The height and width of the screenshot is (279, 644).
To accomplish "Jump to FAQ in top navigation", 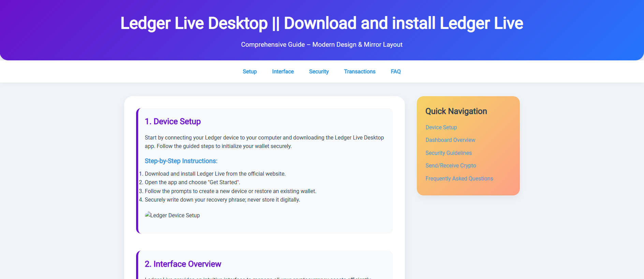I will click(396, 72).
